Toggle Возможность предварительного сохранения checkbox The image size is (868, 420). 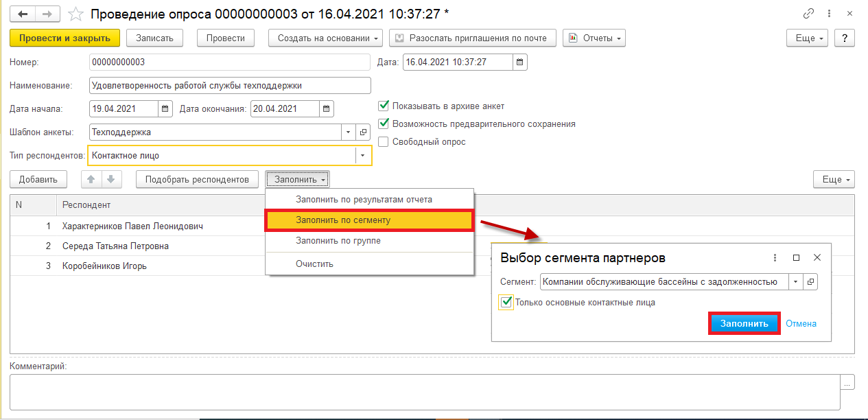[384, 124]
